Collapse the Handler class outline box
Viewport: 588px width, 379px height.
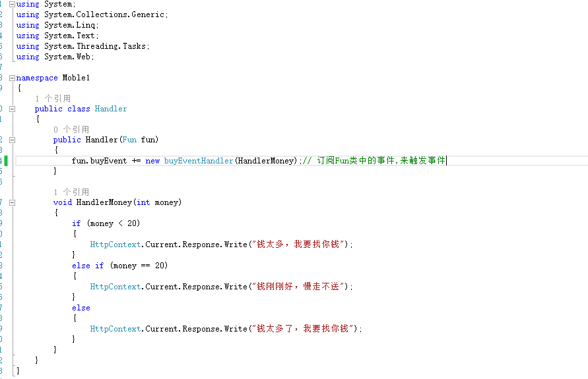click(12, 109)
